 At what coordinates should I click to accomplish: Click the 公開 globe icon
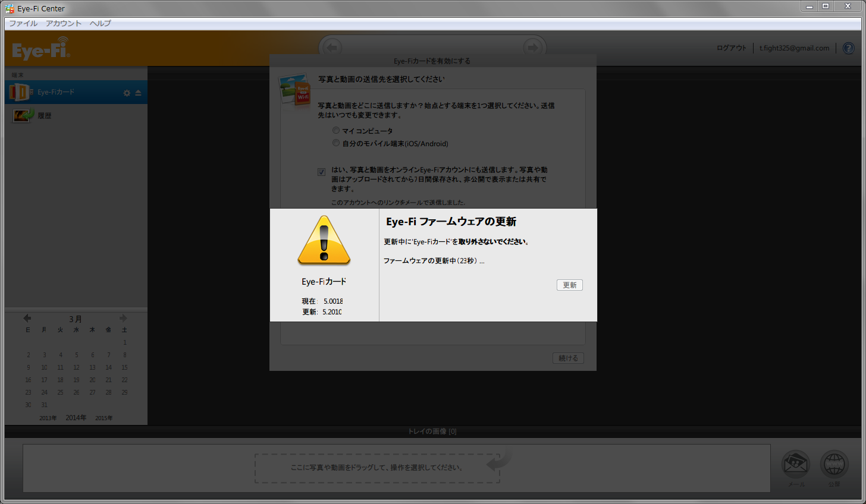834,465
